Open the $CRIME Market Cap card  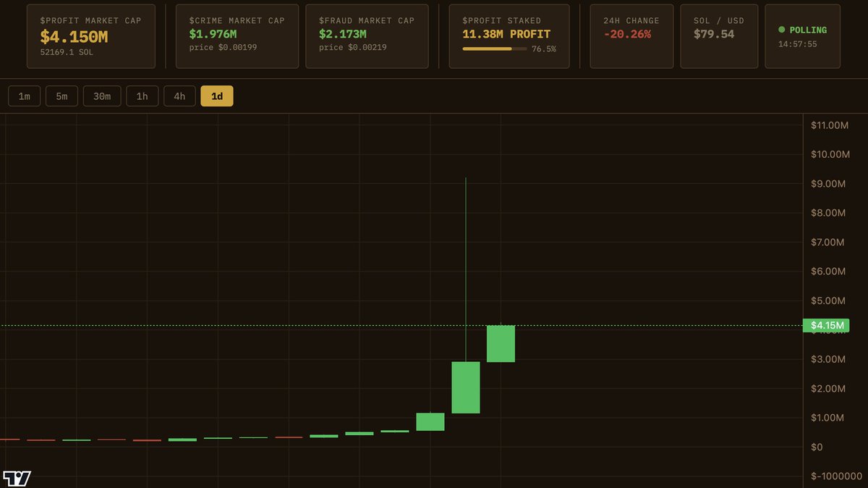point(237,36)
